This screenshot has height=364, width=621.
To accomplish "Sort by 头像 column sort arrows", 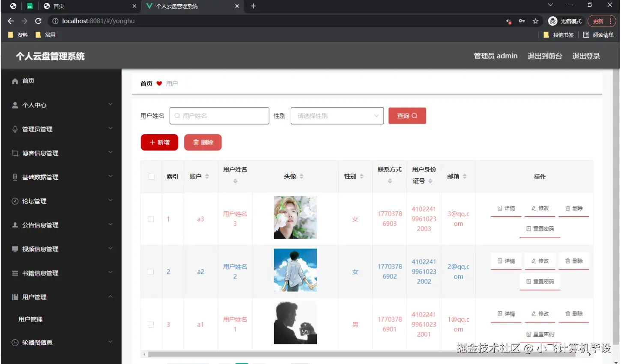I will [x=302, y=176].
